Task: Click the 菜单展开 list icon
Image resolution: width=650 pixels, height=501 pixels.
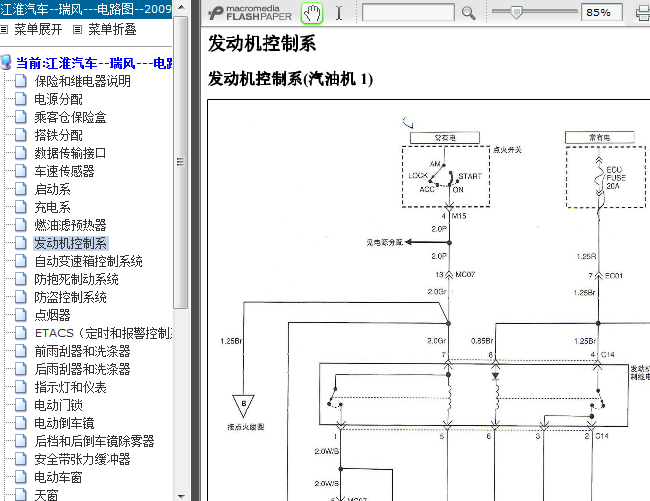Action: coord(4,29)
